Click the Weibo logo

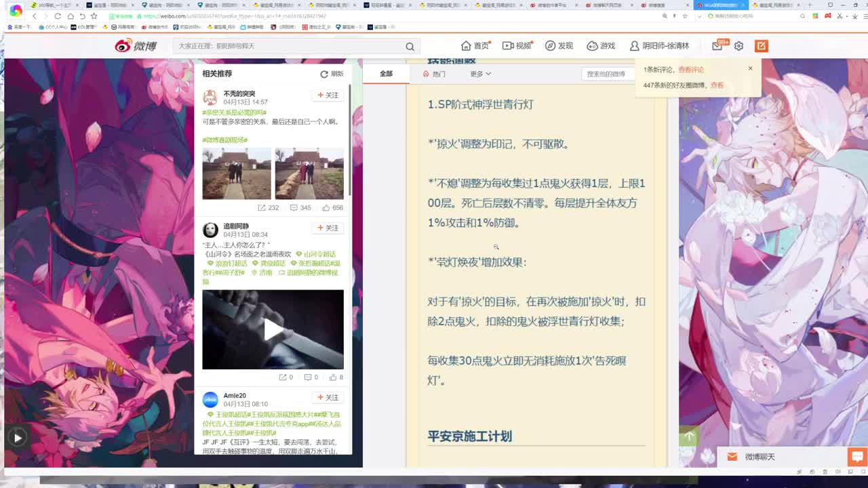click(136, 45)
